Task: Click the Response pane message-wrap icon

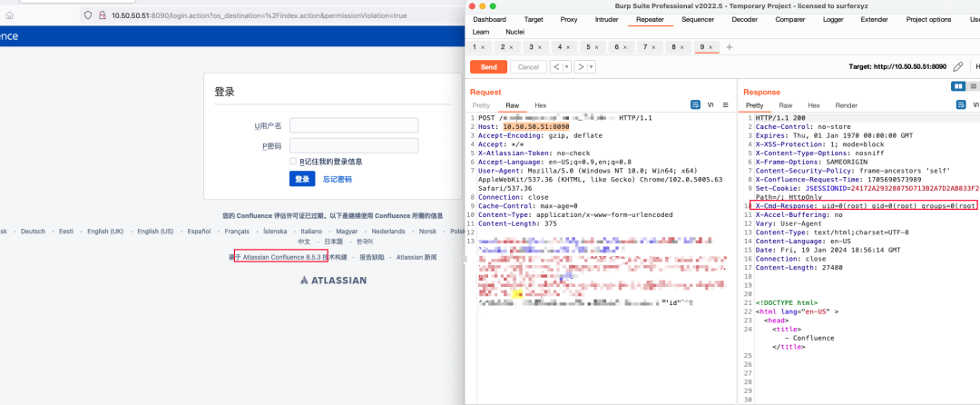Action: [x=963, y=105]
